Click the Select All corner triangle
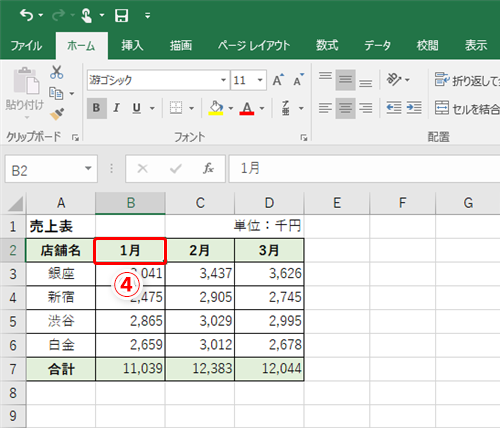Viewport: 500px width, 428px height. click(x=14, y=203)
